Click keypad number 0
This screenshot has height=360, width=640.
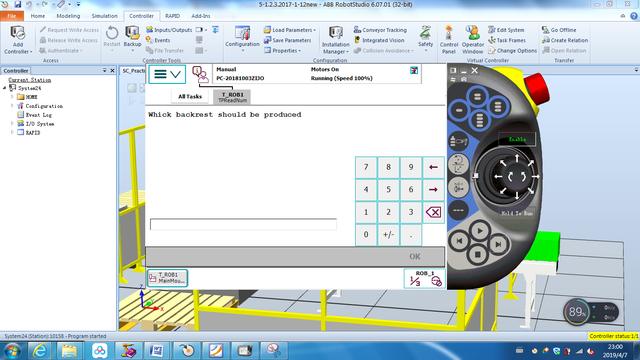click(366, 235)
